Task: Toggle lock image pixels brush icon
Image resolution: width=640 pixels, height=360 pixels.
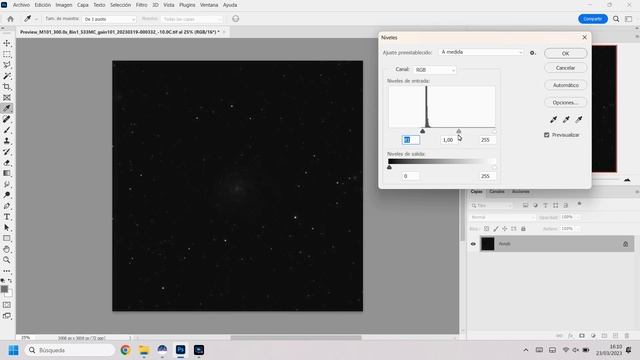Action: pos(496,229)
